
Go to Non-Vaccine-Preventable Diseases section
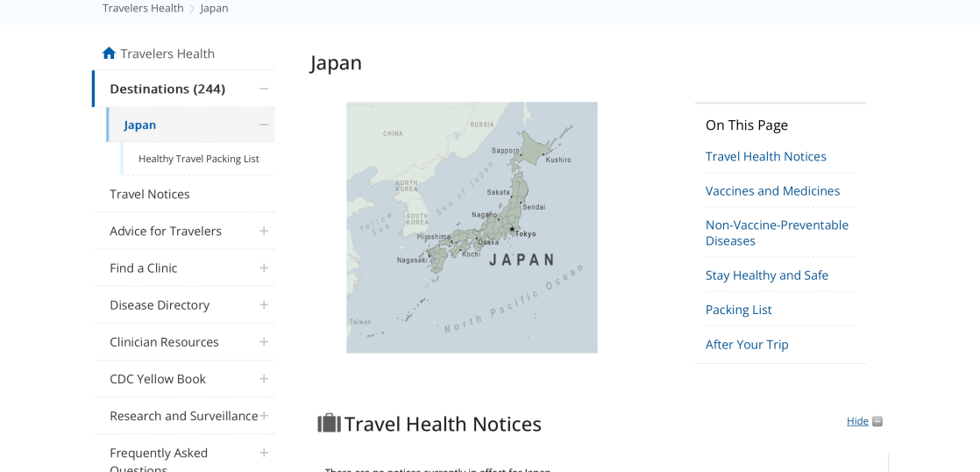(x=777, y=232)
